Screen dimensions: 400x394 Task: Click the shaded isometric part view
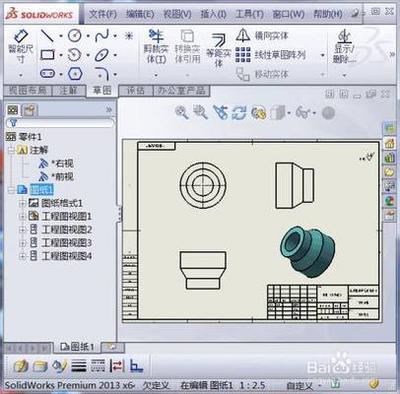coord(307,252)
